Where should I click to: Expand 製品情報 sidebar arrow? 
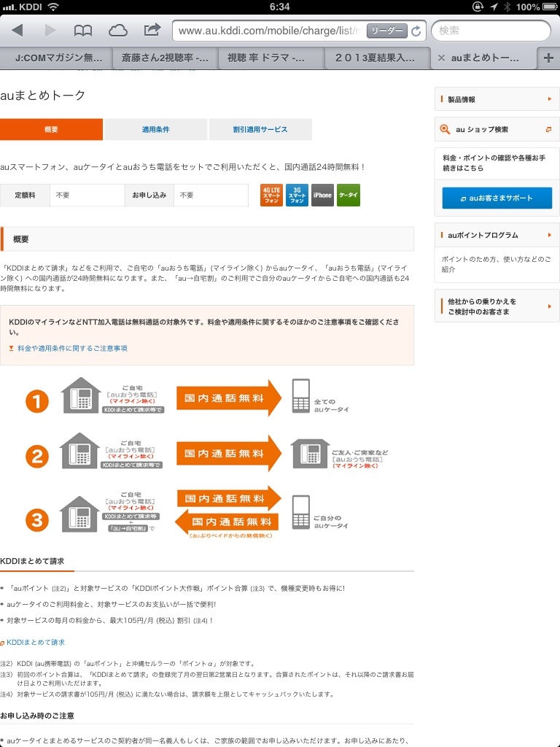click(550, 99)
